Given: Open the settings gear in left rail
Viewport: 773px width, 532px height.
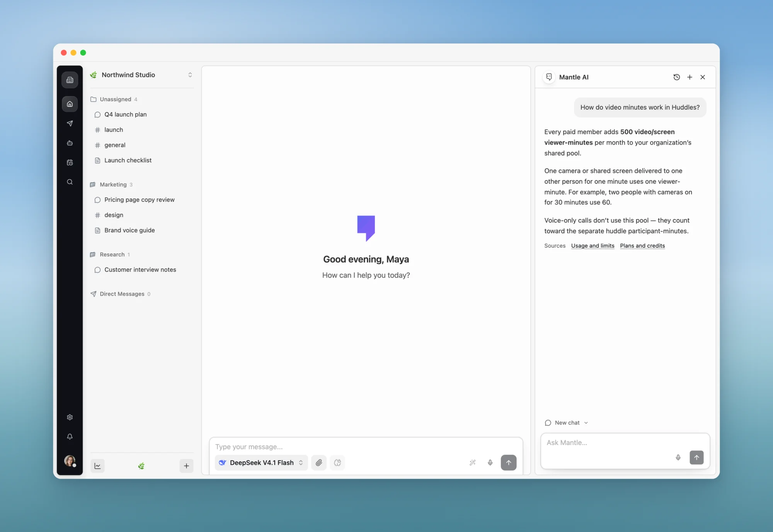Looking at the screenshot, I should [x=70, y=417].
